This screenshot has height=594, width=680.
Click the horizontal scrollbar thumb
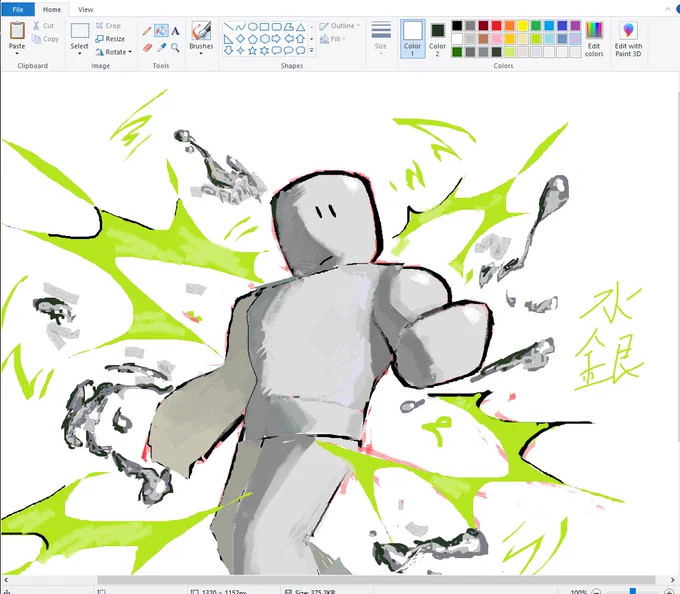point(376,580)
